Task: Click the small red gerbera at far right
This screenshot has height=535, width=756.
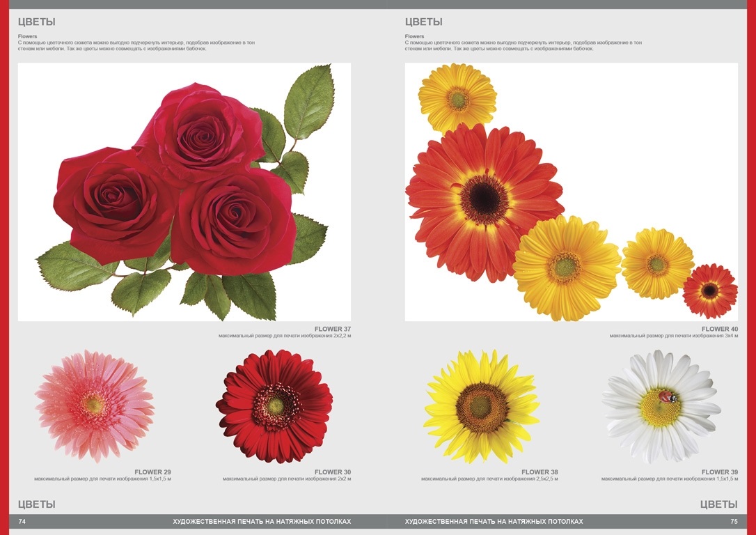Action: (x=709, y=290)
